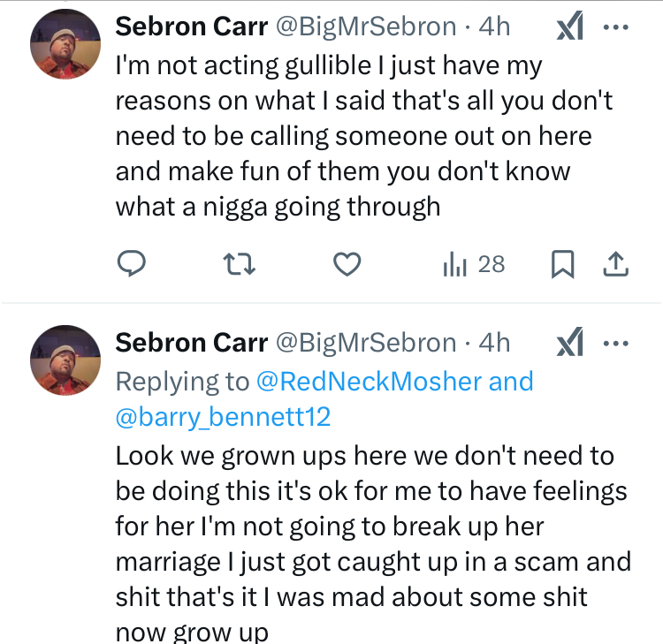Open more options on "not acting gullible" tweet
Image resolution: width=663 pixels, height=644 pixels.
[x=615, y=27]
